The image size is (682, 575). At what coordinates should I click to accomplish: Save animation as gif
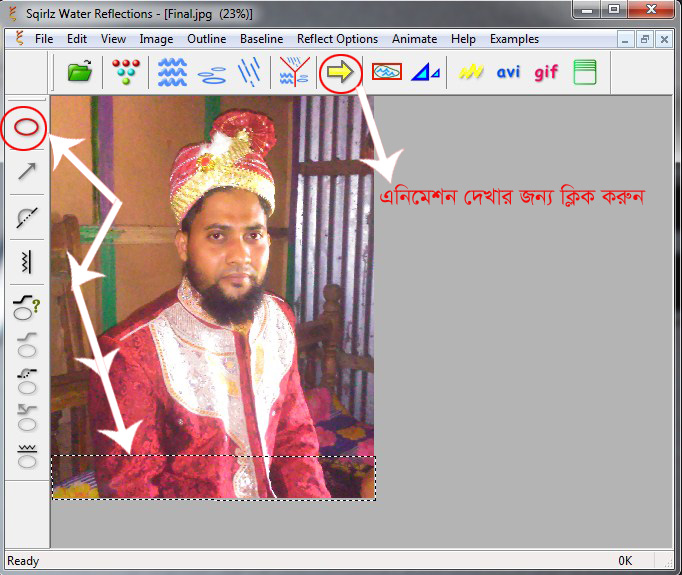546,73
